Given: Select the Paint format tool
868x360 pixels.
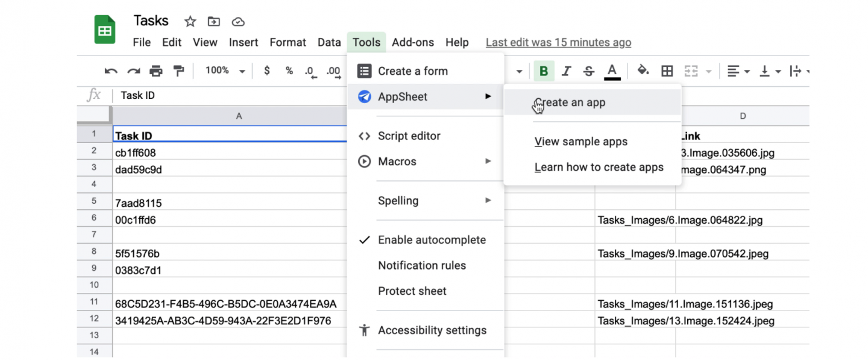Looking at the screenshot, I should click(x=178, y=71).
